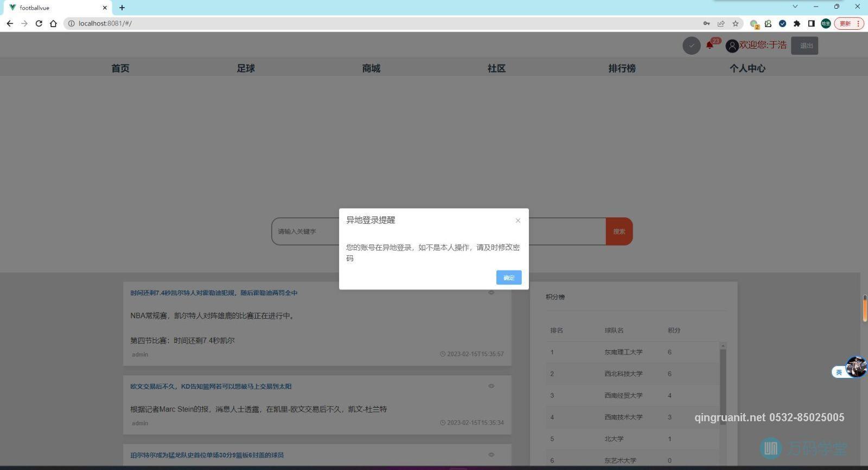Close the footballvue browser tab

coord(105,8)
